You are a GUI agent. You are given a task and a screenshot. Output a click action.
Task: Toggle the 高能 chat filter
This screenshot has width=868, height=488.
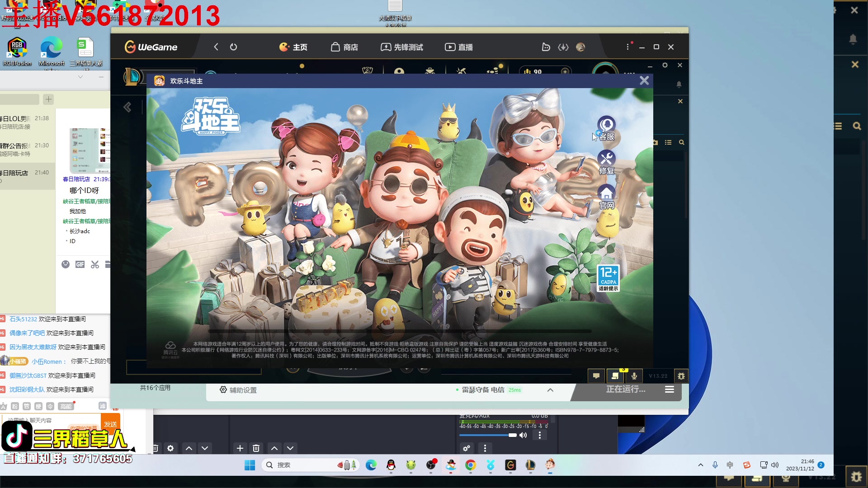[66, 406]
